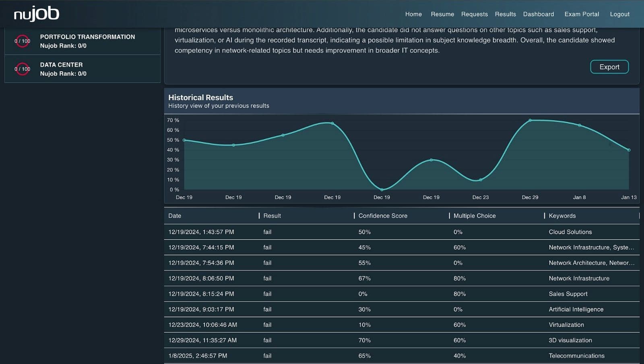The height and width of the screenshot is (364, 644).
Task: Go to the Resume page
Action: point(442,14)
